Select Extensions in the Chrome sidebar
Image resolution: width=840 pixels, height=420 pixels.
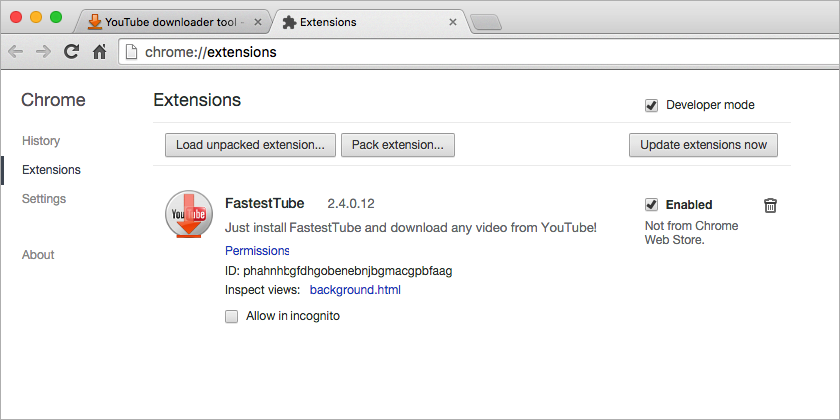tap(51, 170)
